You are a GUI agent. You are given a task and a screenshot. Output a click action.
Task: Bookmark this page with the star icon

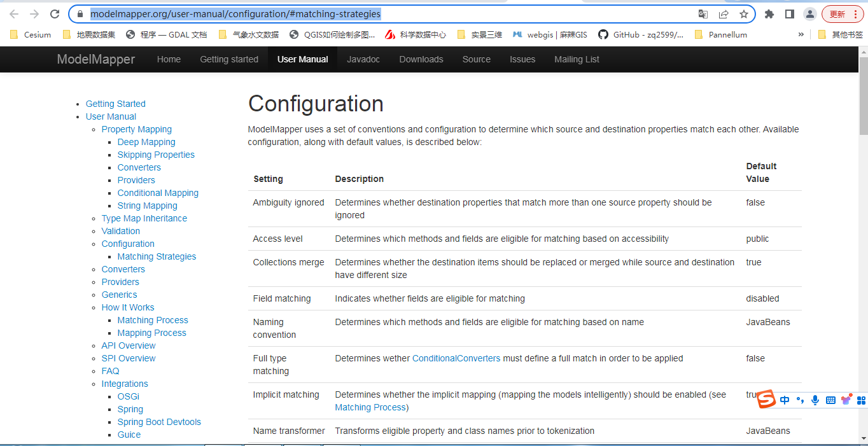coord(743,14)
